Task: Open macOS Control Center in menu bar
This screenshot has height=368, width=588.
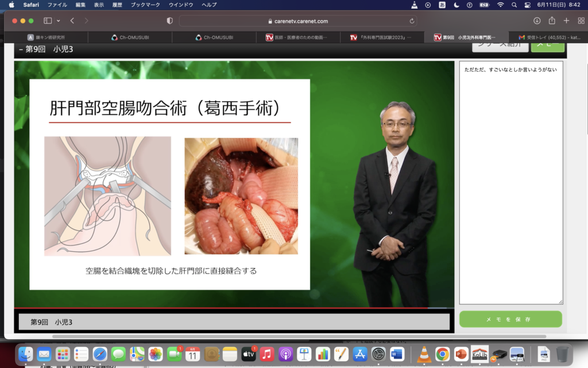Action: tap(528, 5)
